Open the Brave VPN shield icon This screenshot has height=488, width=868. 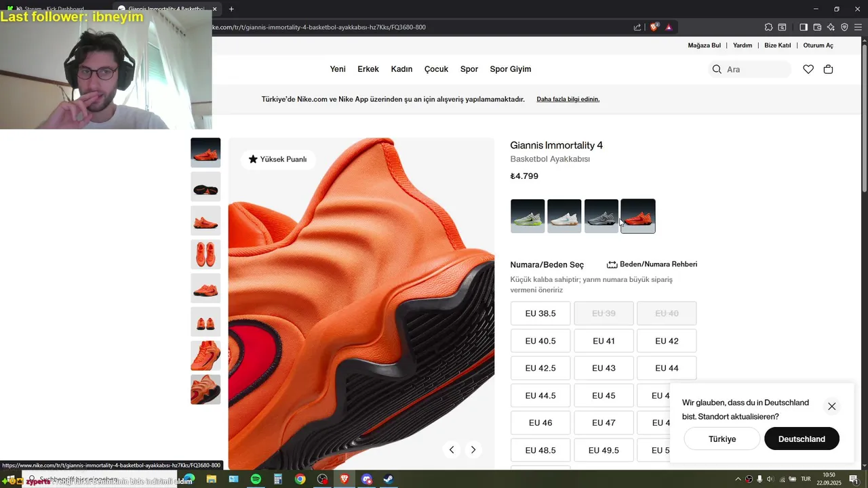[844, 27]
